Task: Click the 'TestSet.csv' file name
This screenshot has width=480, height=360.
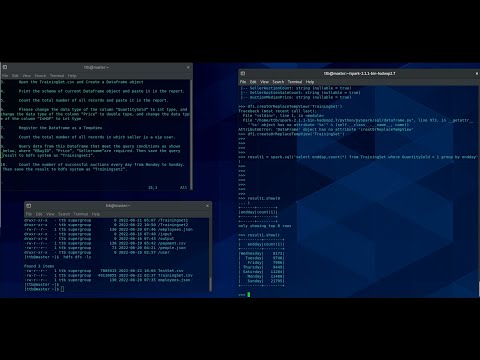Action: [x=171, y=271]
